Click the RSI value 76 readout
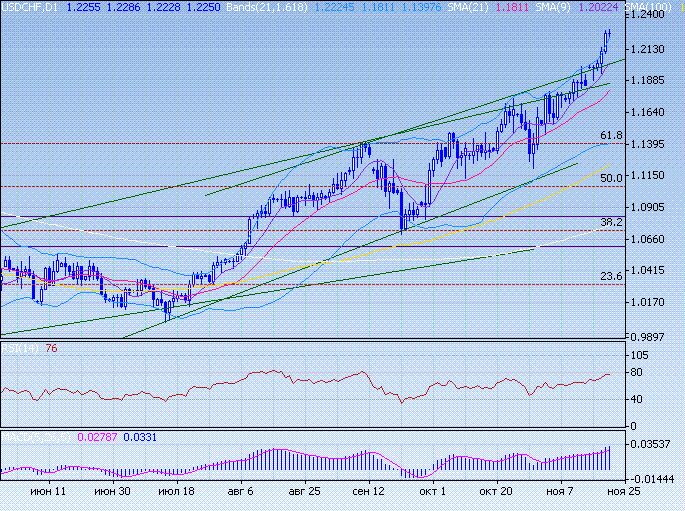Image resolution: width=685 pixels, height=511 pixels. (51, 348)
